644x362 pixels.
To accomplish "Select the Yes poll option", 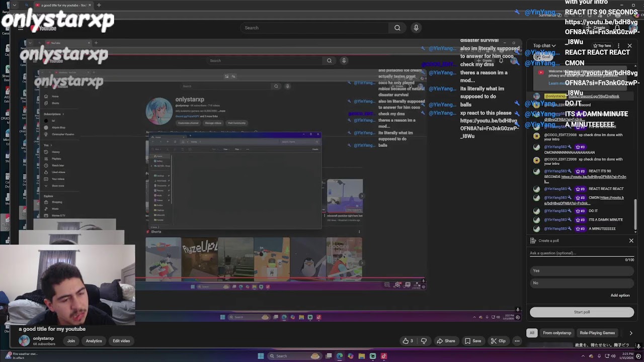I will (x=582, y=271).
